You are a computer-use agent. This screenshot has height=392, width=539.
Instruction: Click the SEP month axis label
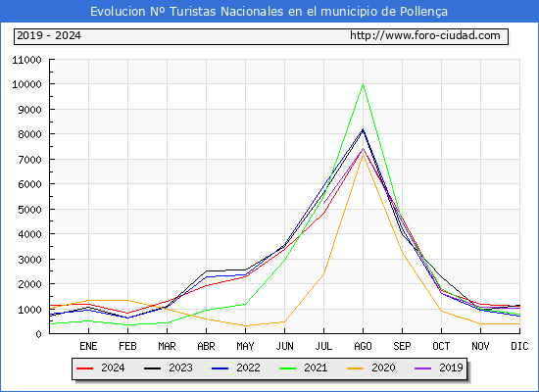pos(402,346)
